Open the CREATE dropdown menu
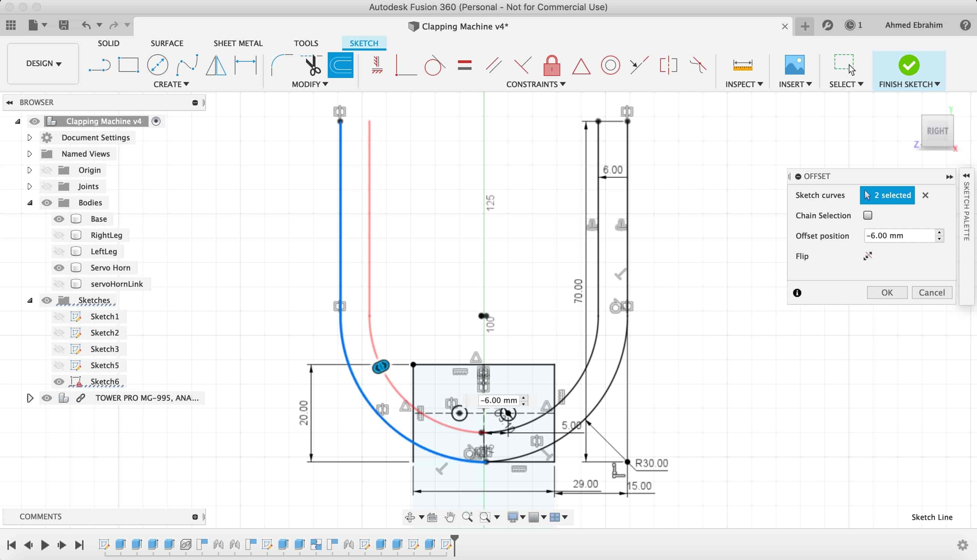The image size is (977, 560). point(171,84)
